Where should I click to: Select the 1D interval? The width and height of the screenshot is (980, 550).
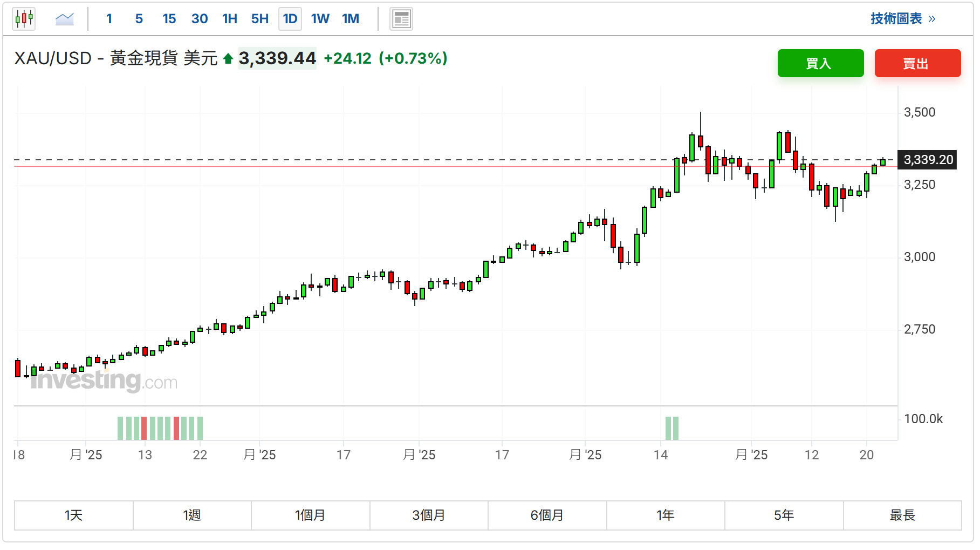point(290,19)
